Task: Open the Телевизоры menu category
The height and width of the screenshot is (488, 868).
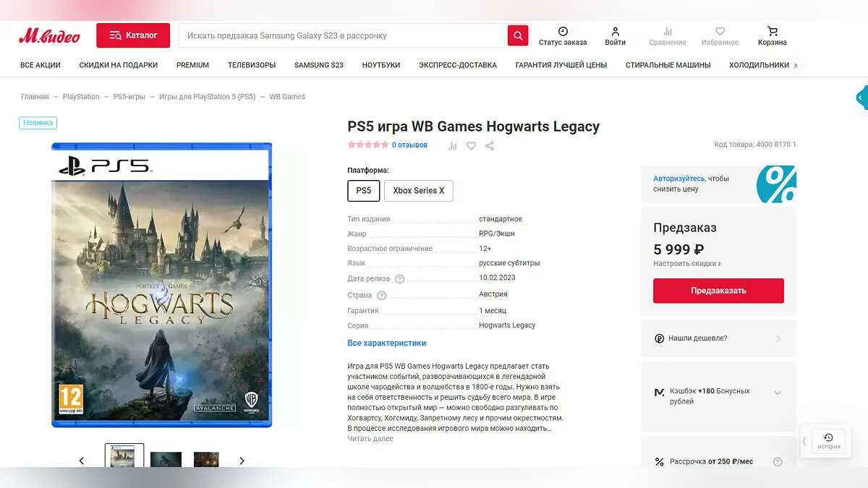Action: pyautogui.click(x=252, y=65)
